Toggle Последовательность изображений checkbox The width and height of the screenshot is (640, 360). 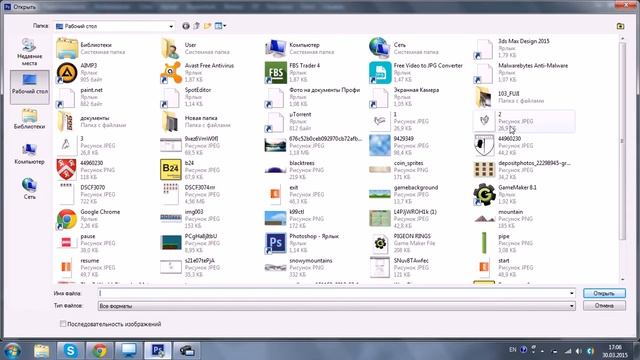coord(63,324)
